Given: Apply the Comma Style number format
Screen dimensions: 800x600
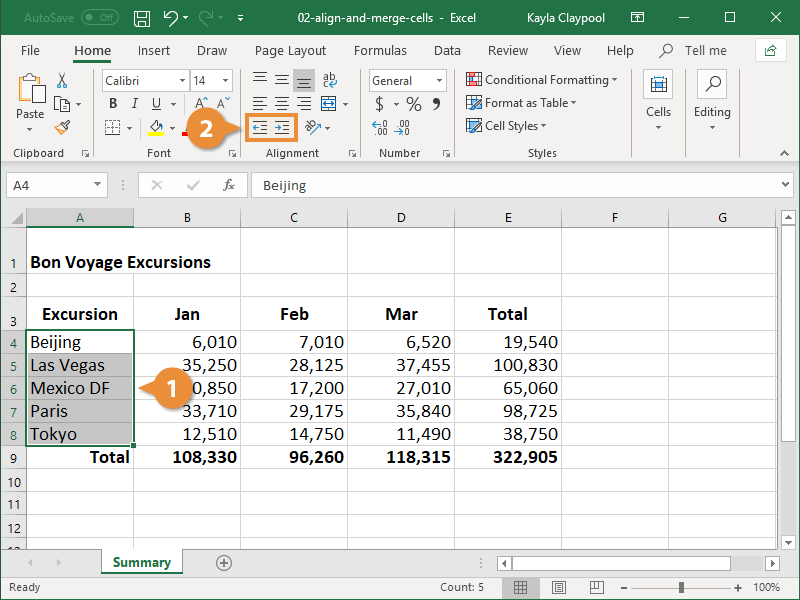Looking at the screenshot, I should (435, 104).
